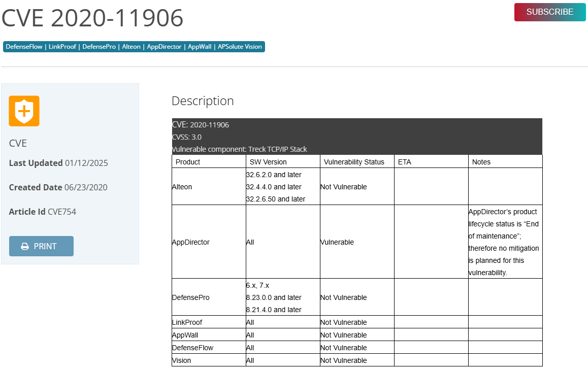Click the Vulnerability Status column header
This screenshot has height=370, width=588.
357,161
